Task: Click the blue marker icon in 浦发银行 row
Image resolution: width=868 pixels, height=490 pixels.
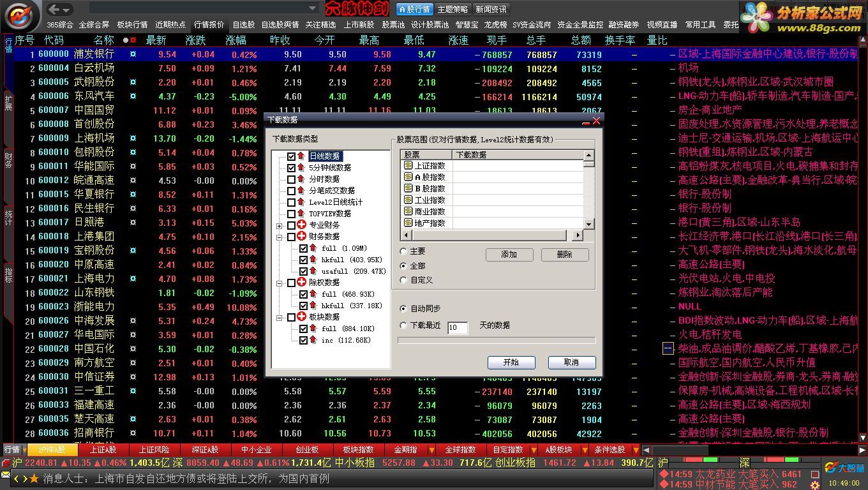Action: (133, 54)
